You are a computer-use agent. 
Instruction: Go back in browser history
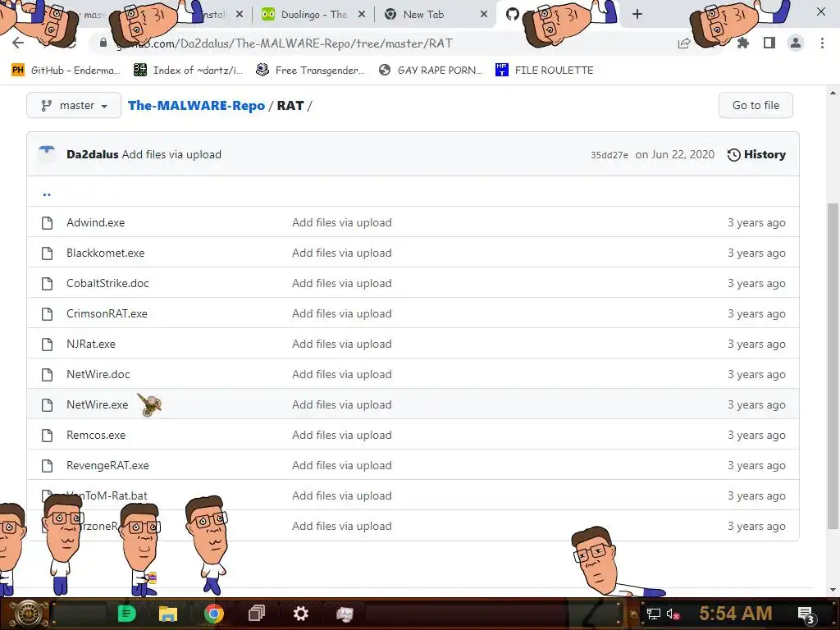pos(18,43)
